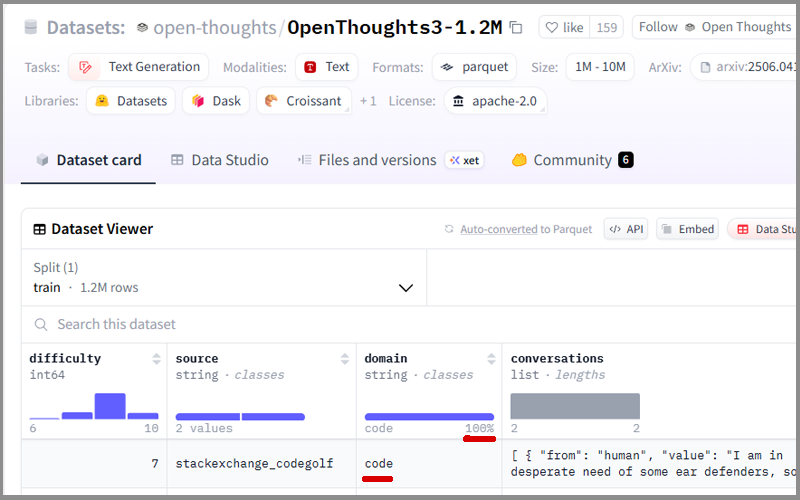Click the conversations lengths histogram bar
The width and height of the screenshot is (800, 500).
[575, 406]
